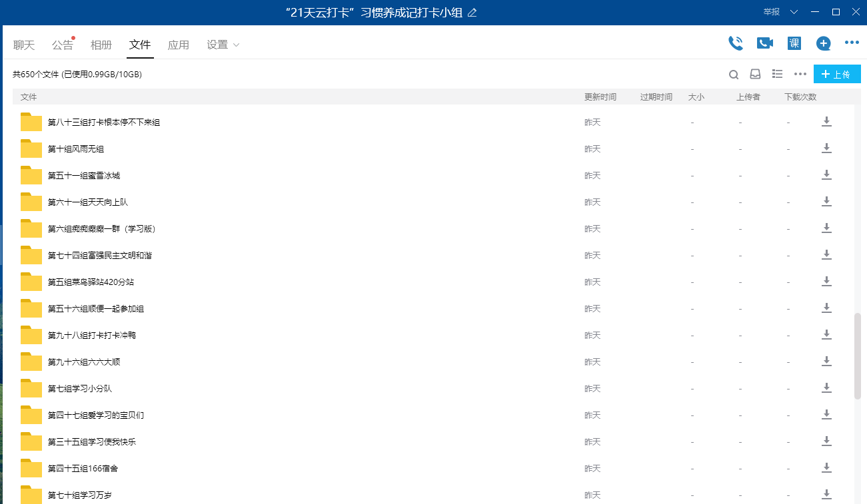Open more file options next to upload
Screen dimensions: 867x504
pos(800,74)
